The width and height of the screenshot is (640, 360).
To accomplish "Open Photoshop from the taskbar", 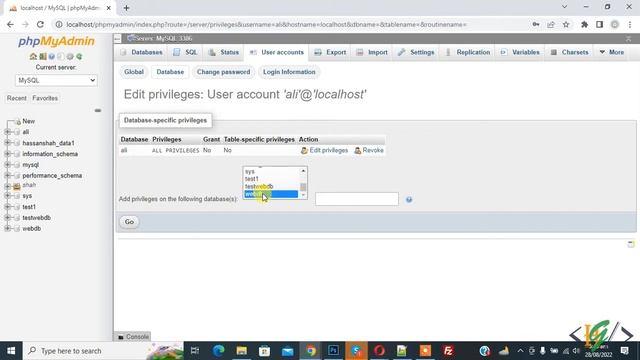I will coord(333,351).
